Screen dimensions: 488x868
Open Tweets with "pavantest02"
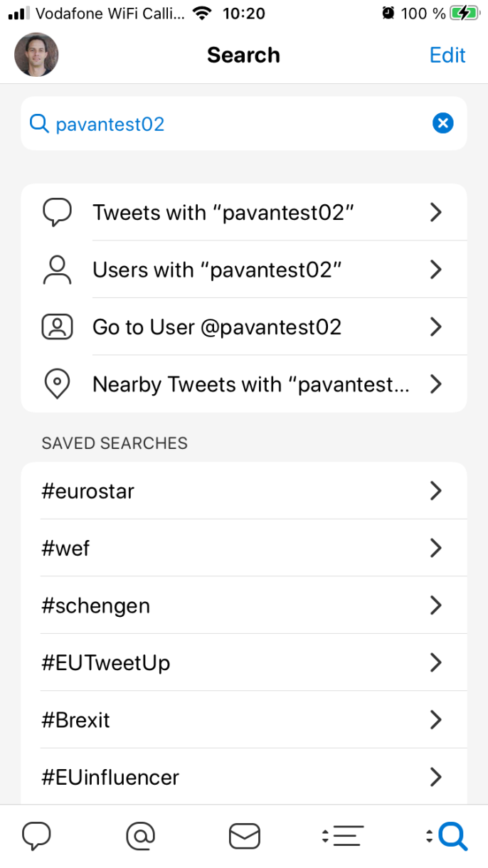(x=244, y=213)
